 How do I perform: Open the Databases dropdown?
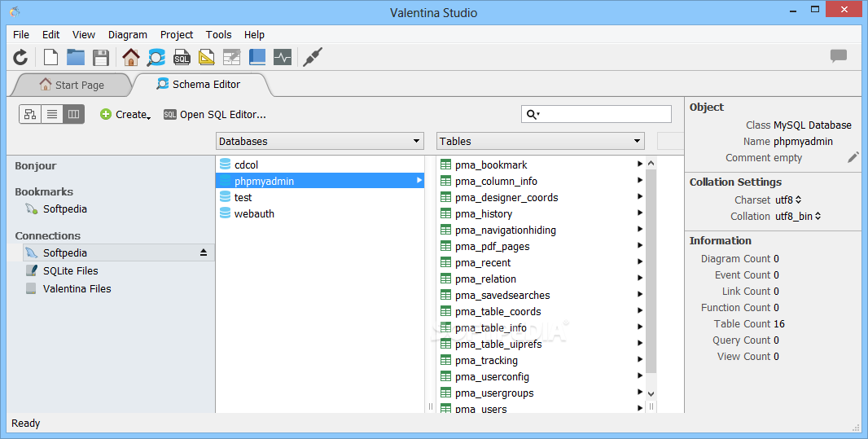tap(320, 141)
